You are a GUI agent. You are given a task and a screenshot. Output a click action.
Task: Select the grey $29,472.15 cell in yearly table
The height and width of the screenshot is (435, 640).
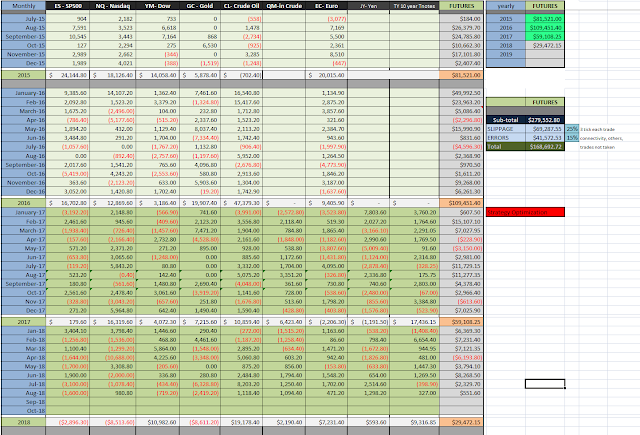(x=545, y=45)
